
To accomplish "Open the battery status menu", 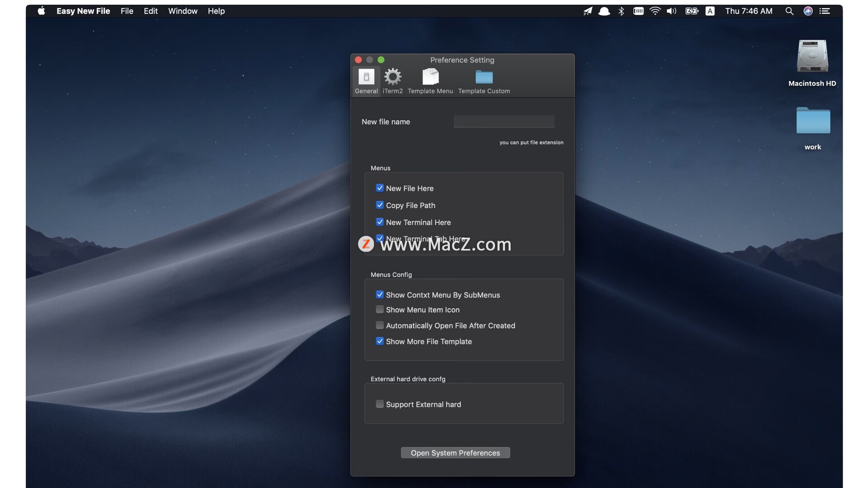I will coord(692,11).
